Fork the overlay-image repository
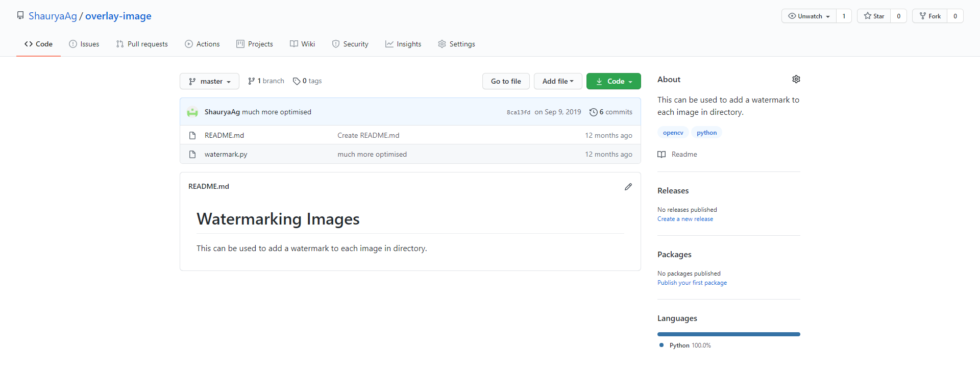The image size is (980, 371). click(x=930, y=16)
